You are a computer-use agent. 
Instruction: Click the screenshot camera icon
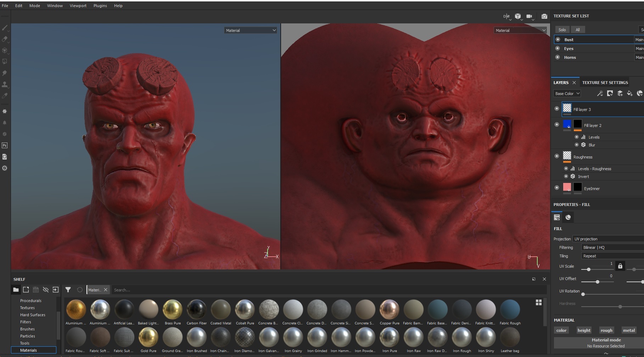[x=544, y=16]
